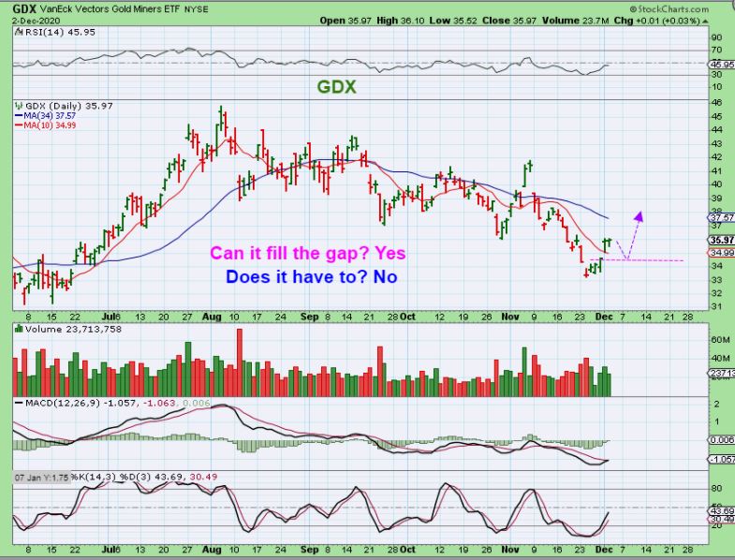Image resolution: width=735 pixels, height=560 pixels.
Task: Click 'Can it fill the gap? Yes' annotation
Action: coord(307,253)
